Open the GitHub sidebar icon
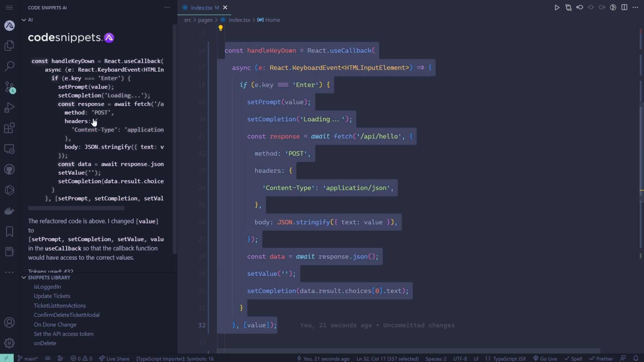This screenshot has height=362, width=644. (9, 170)
